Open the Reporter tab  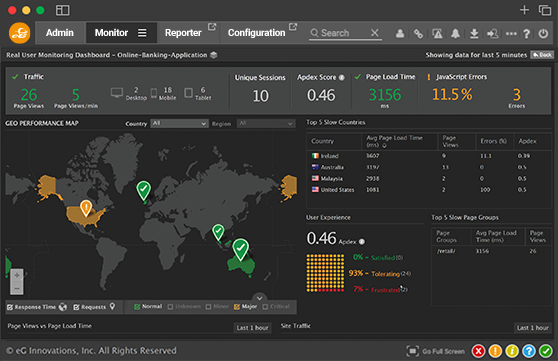[x=183, y=33]
